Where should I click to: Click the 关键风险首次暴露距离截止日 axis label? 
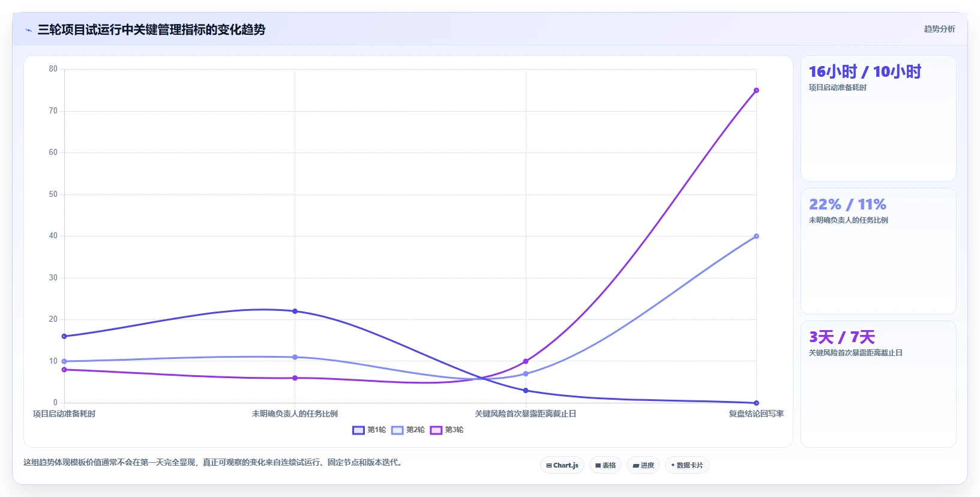point(526,414)
